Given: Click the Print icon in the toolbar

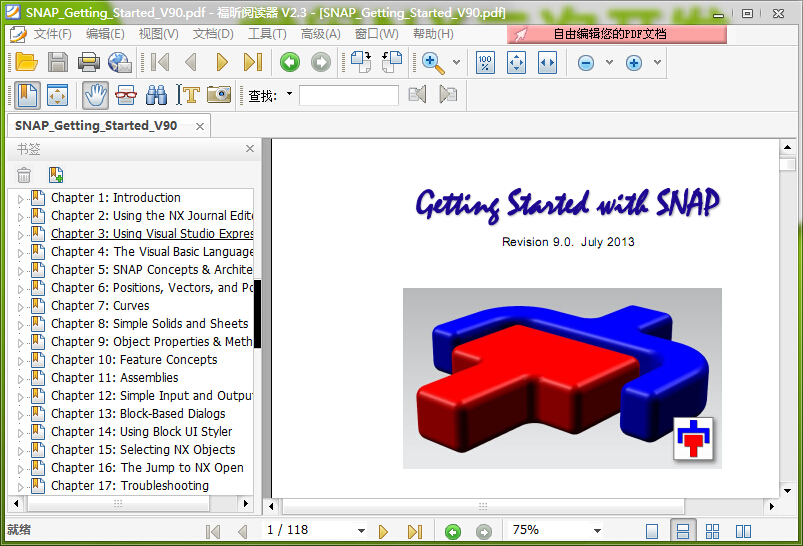Looking at the screenshot, I should point(89,62).
